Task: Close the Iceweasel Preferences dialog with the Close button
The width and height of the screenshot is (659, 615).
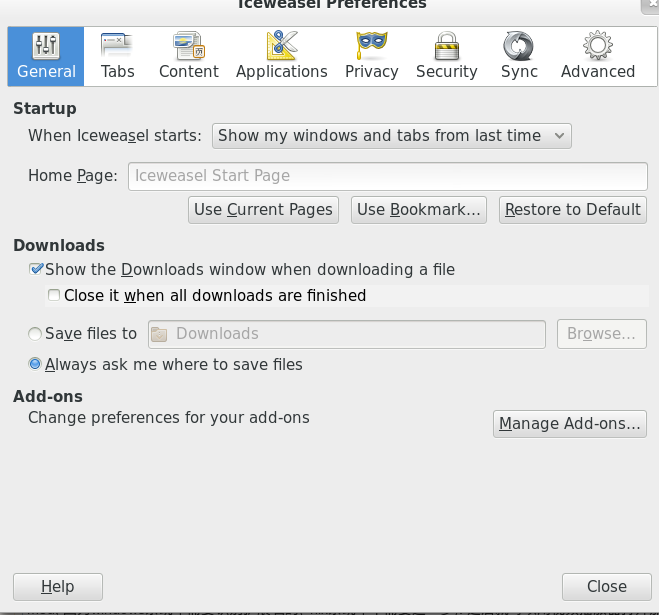Action: click(x=607, y=587)
